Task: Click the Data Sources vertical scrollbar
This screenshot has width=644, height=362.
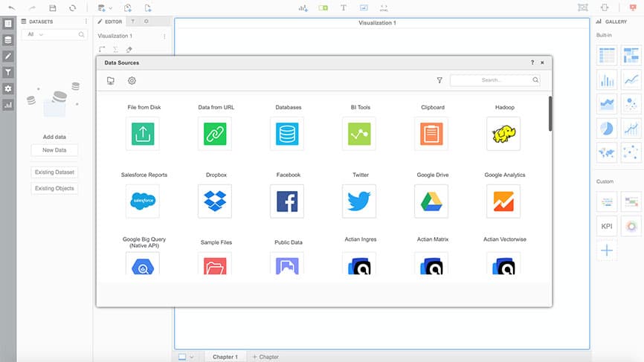Action: pyautogui.click(x=550, y=114)
